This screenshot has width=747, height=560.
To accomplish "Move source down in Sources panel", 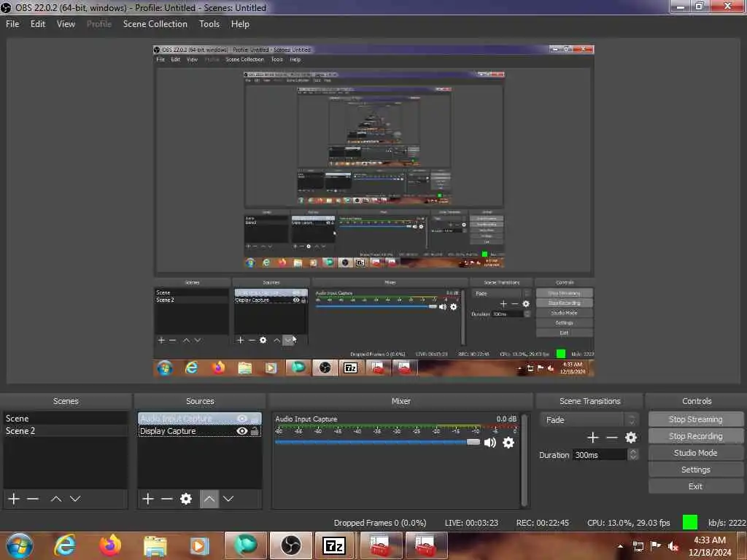I will coord(228,499).
